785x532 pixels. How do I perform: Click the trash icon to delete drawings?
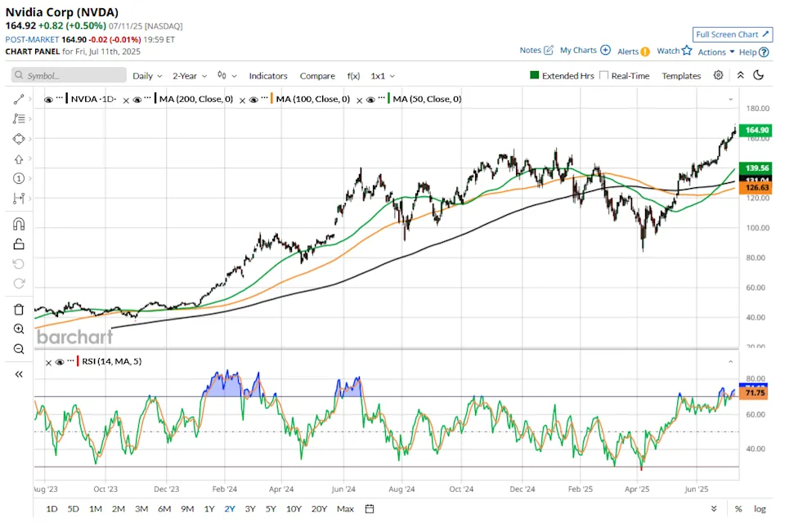tap(18, 309)
